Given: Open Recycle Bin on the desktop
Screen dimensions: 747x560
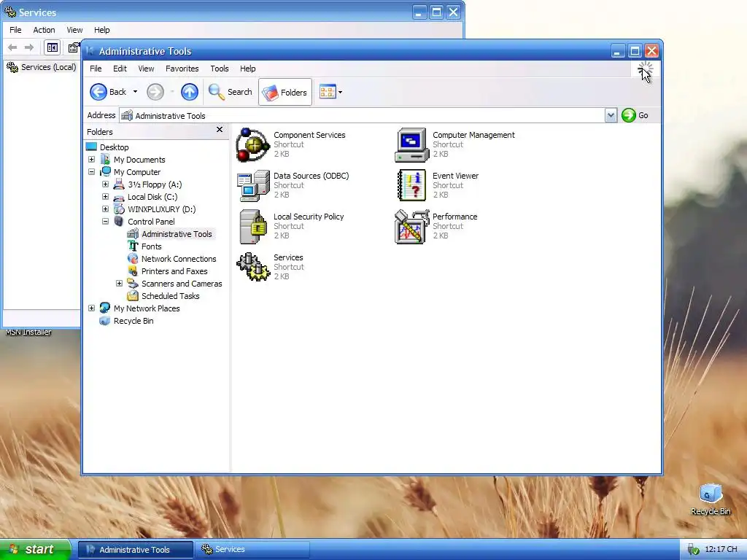Looking at the screenshot, I should coord(711,499).
